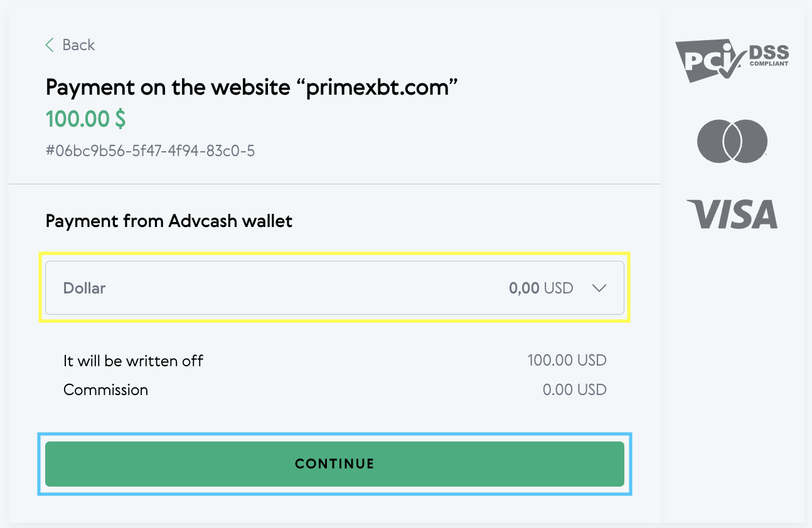Click the USD currency code in wallet selector

(x=558, y=288)
